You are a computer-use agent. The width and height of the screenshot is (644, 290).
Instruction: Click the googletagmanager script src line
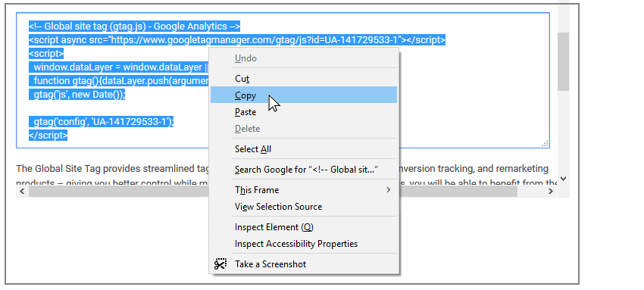click(237, 40)
